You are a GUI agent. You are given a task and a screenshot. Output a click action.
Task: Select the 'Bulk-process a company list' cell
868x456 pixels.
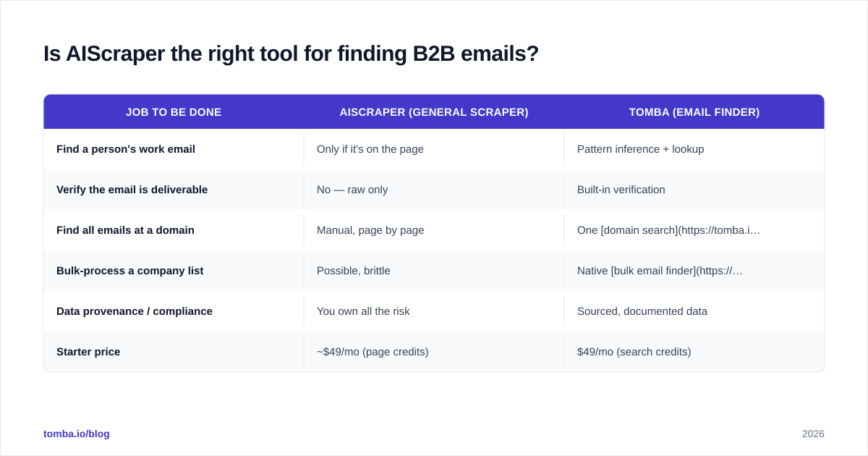tap(174, 271)
